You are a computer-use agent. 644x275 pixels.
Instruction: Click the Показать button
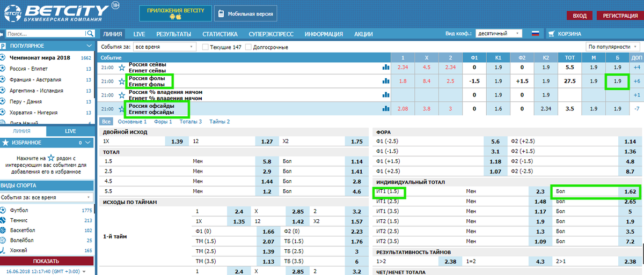(46, 262)
